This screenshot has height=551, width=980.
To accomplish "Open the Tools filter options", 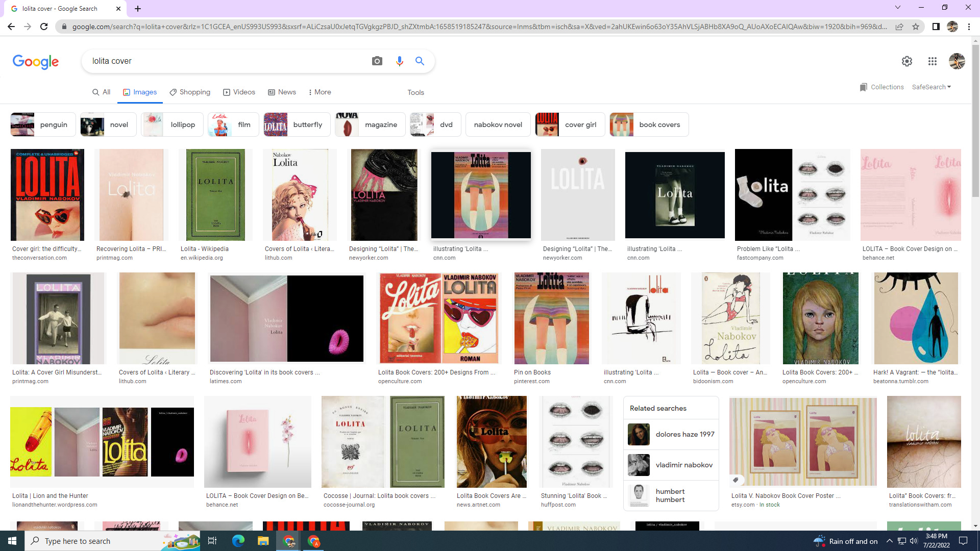I will pos(415,92).
